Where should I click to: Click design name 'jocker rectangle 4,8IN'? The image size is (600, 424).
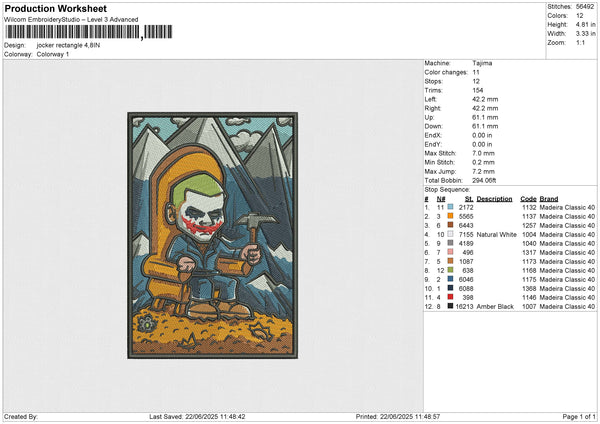click(68, 45)
